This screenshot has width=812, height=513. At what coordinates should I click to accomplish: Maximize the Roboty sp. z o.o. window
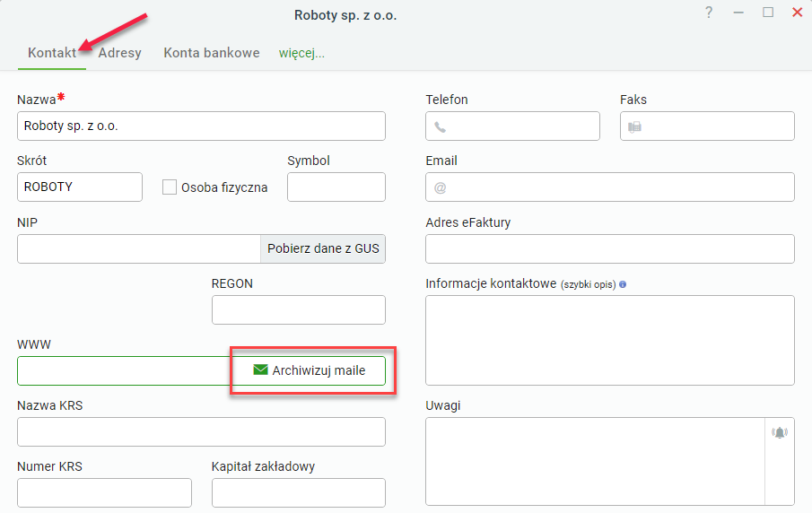[768, 13]
